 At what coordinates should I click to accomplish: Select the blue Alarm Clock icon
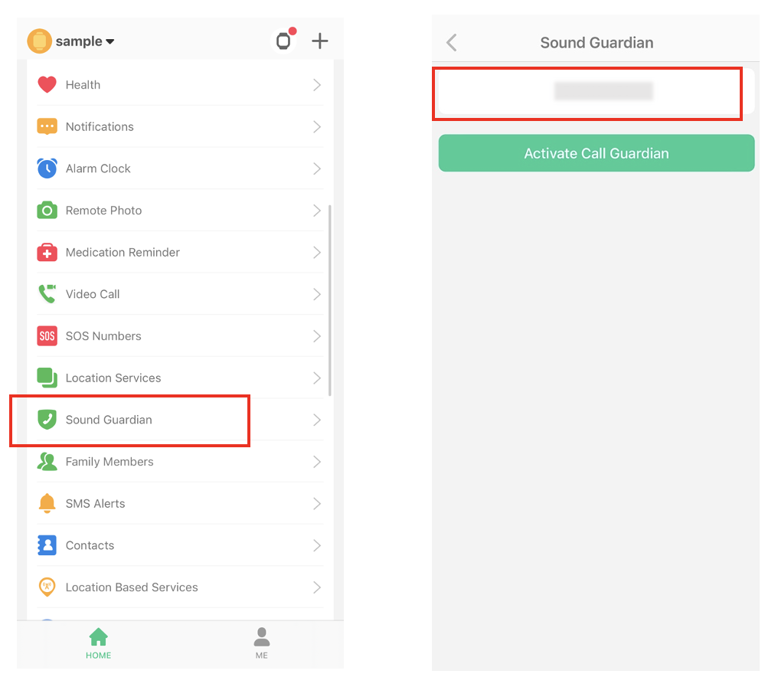pos(47,168)
